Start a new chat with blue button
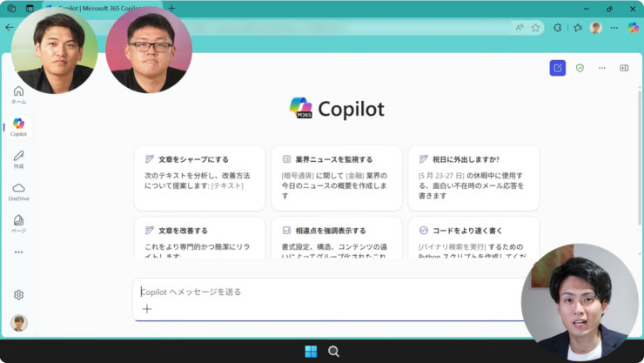 pos(557,68)
